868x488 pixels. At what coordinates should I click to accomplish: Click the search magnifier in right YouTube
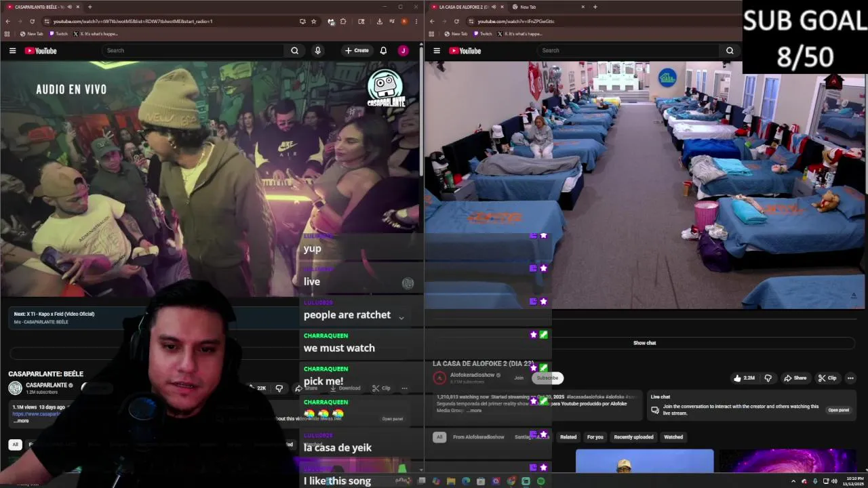(x=730, y=51)
